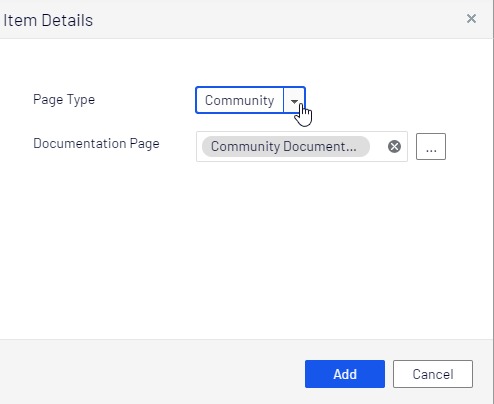
Task: Click the blue Add confirmation button
Action: 345,374
